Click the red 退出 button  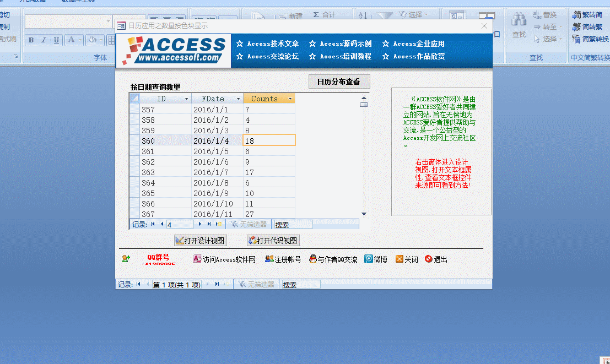(x=436, y=259)
